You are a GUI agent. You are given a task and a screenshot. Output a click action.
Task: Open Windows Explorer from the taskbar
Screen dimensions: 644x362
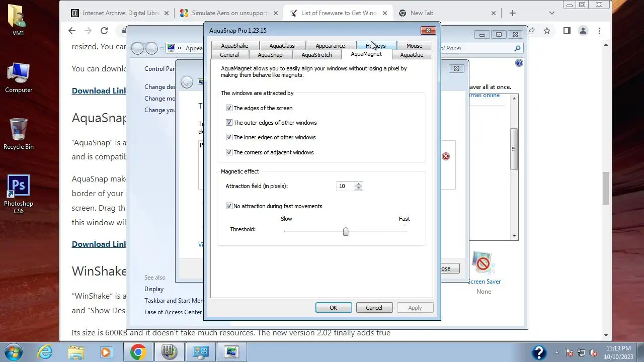click(x=76, y=352)
